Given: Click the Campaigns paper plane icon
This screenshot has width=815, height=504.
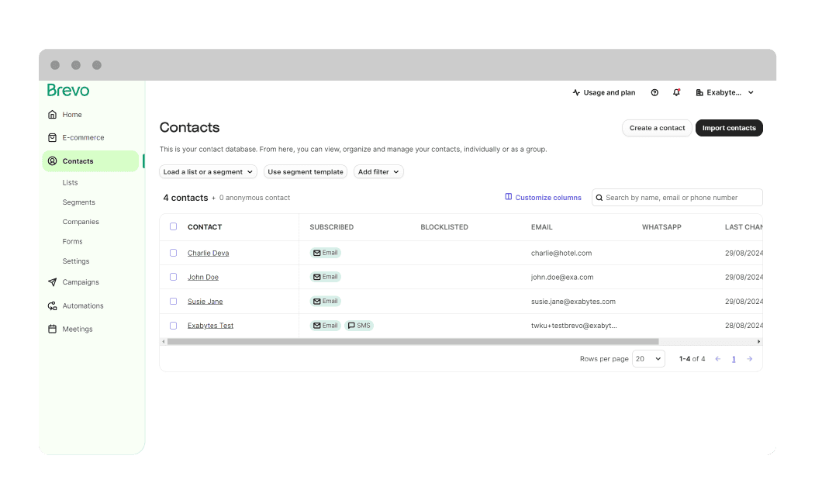Looking at the screenshot, I should pyautogui.click(x=52, y=282).
